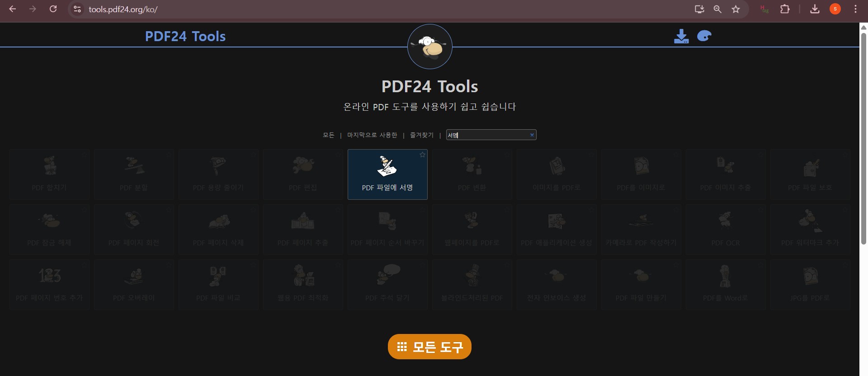This screenshot has width=868, height=376.
Task: Click the 모든 도구 orange button
Action: pos(429,347)
